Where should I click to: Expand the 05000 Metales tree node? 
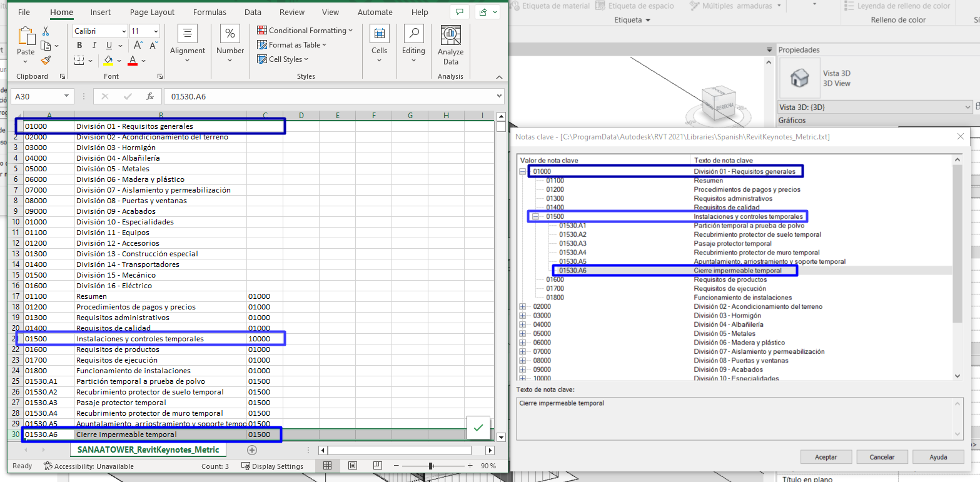[523, 333]
